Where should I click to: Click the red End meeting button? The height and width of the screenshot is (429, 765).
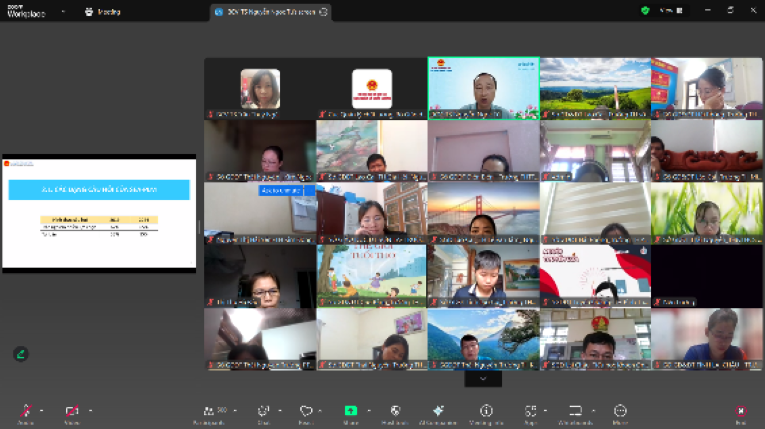tap(741, 411)
